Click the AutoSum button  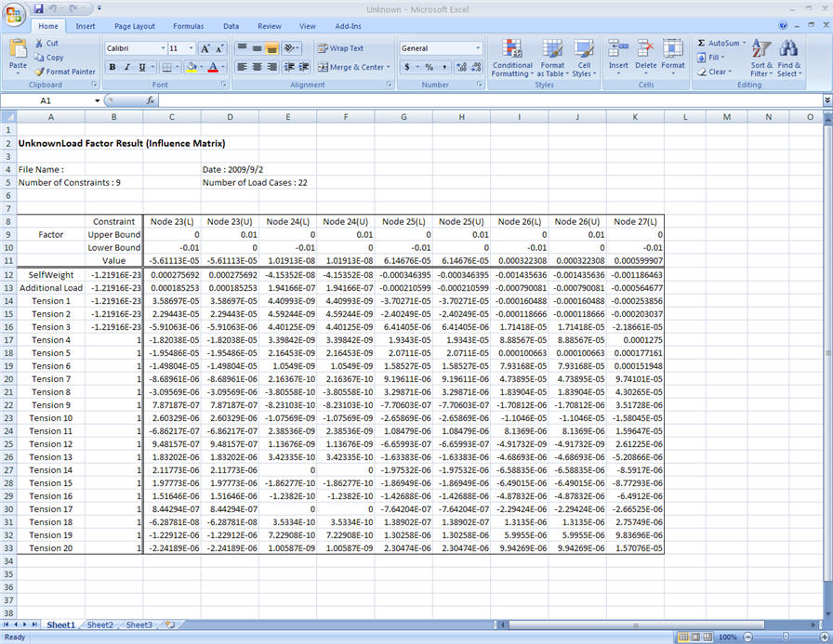(718, 43)
